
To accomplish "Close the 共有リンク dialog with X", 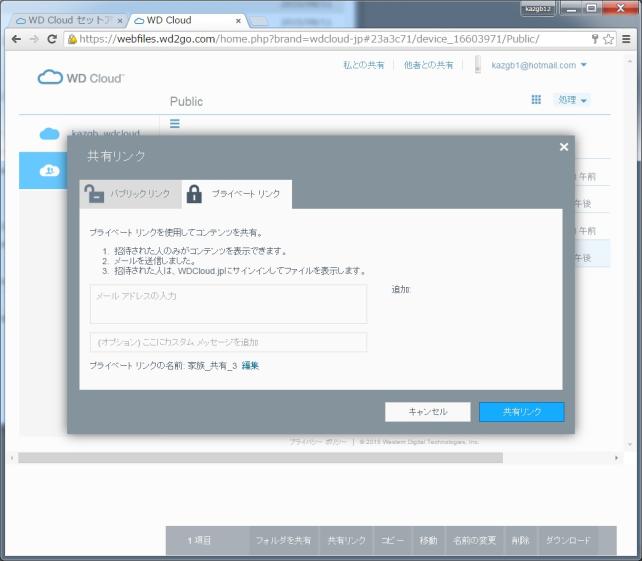I will [564, 147].
